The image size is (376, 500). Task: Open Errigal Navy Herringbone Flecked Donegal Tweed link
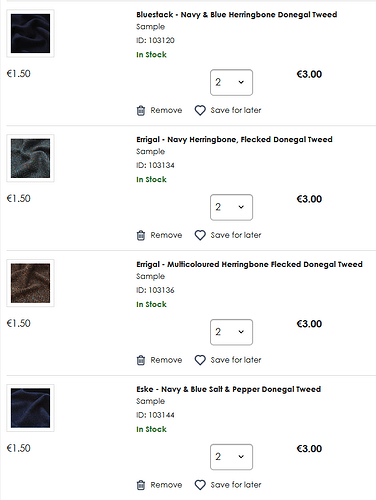click(234, 140)
